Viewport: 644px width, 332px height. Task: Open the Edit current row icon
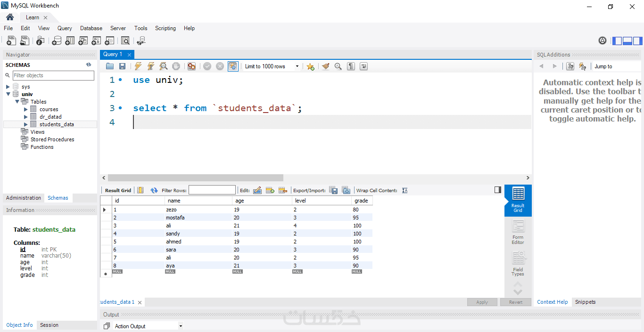257,190
